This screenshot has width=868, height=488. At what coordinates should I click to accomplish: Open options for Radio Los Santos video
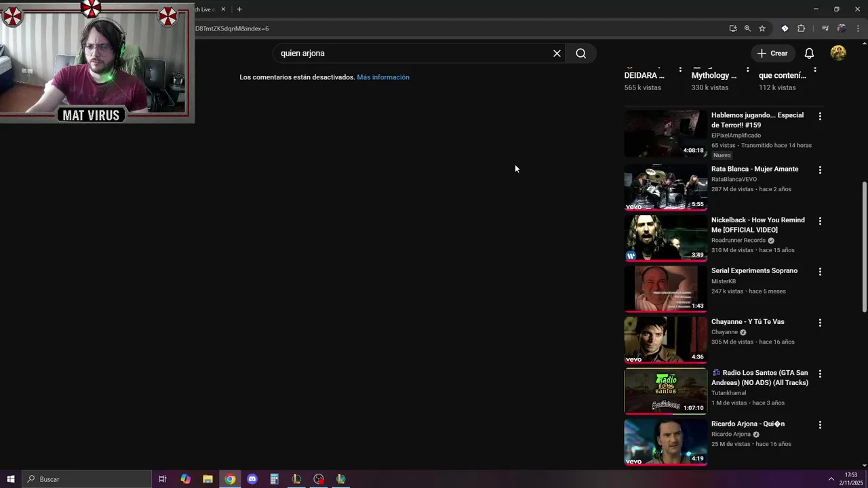(820, 374)
